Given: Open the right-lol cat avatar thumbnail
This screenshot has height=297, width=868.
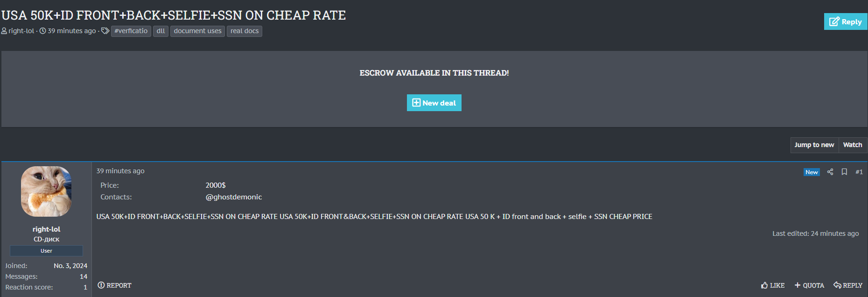Looking at the screenshot, I should tap(46, 191).
